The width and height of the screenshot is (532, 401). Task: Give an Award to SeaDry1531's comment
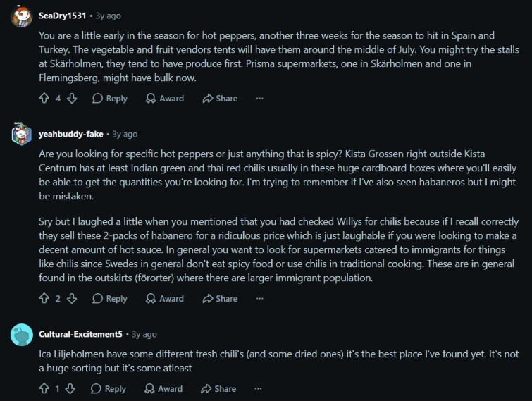point(165,99)
